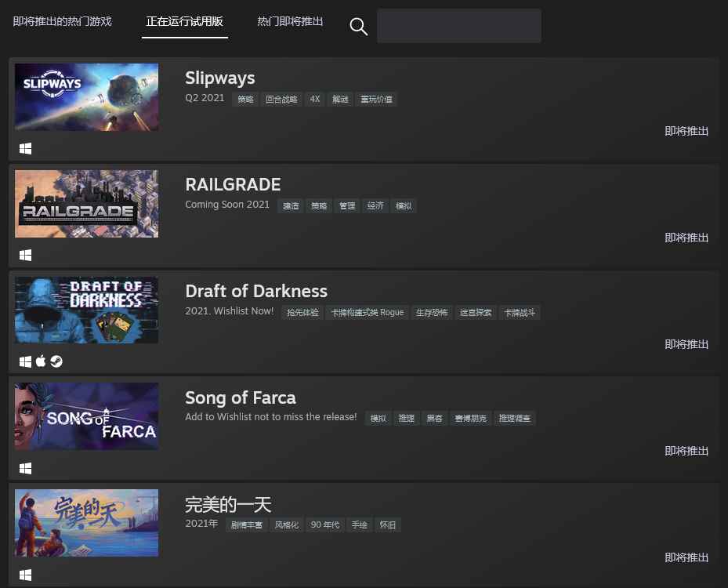This screenshot has height=588, width=728.
Task: Click the 赛博朋克 tag on Song of Farca
Action: click(x=470, y=419)
